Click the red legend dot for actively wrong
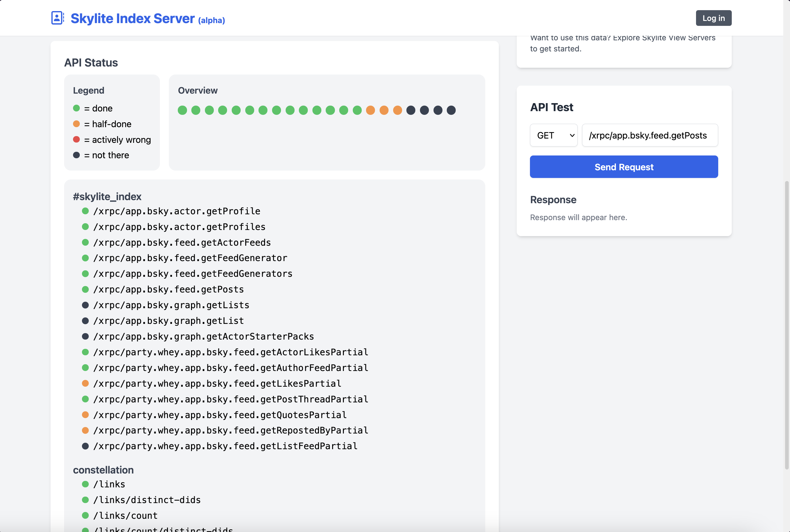This screenshot has height=532, width=790. click(x=76, y=139)
